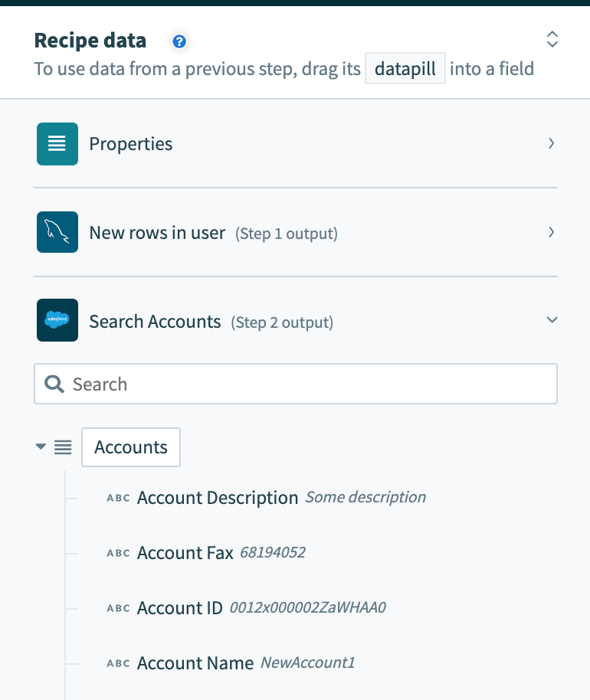
Task: Click the ABC icon beside Account Name
Action: (118, 662)
